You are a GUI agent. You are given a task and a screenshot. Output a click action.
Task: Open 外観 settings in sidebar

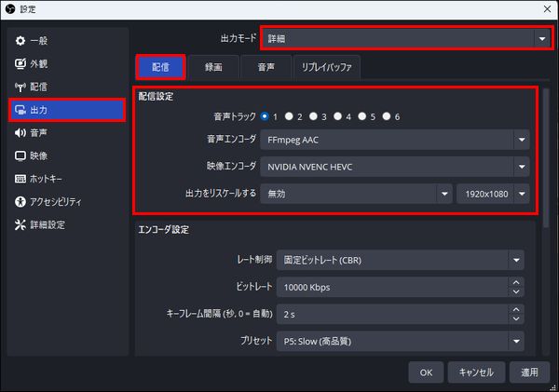67,64
